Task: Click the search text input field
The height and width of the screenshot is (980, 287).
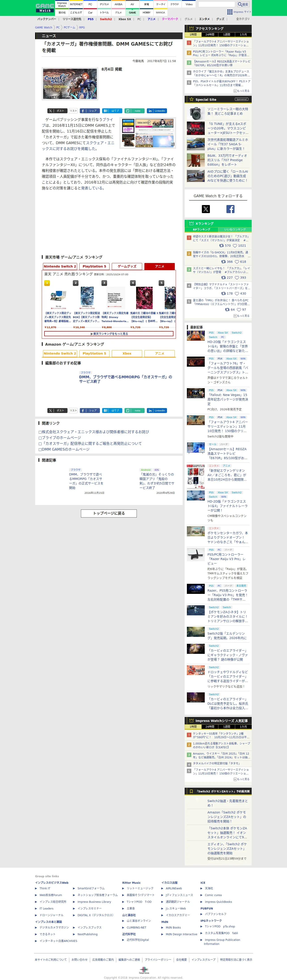Action: [x=216, y=4]
